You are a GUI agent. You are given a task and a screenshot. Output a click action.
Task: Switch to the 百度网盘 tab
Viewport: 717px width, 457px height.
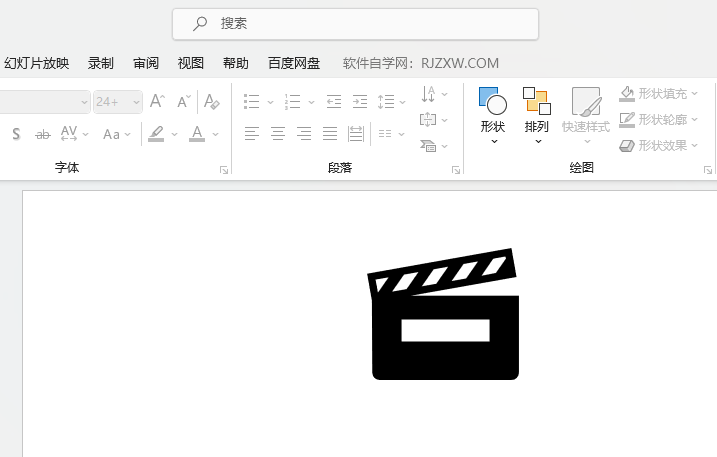tap(294, 63)
